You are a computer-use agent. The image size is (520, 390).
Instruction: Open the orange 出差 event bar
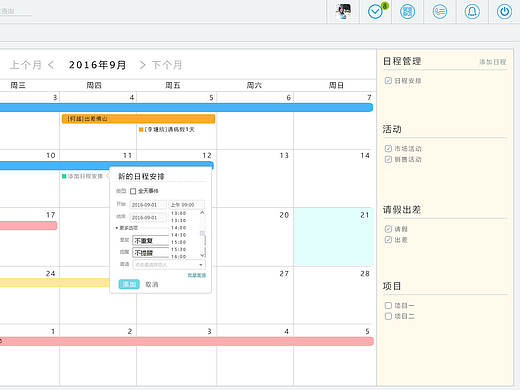click(x=138, y=119)
